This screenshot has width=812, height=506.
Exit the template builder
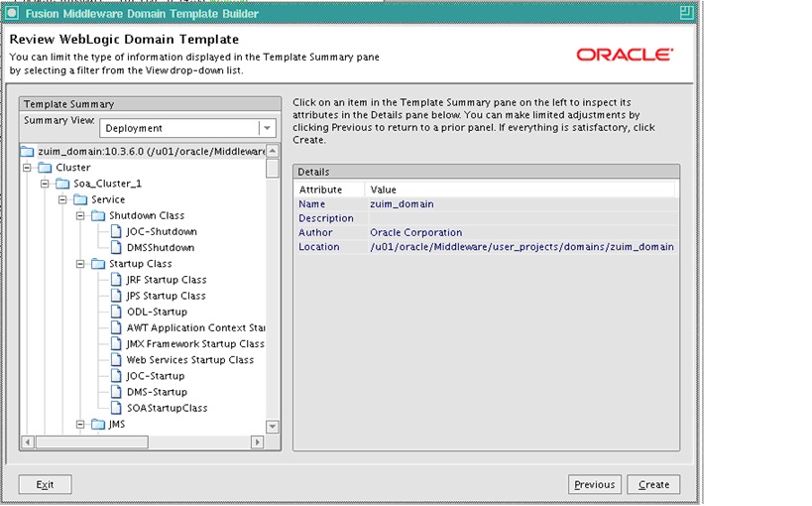pos(45,484)
